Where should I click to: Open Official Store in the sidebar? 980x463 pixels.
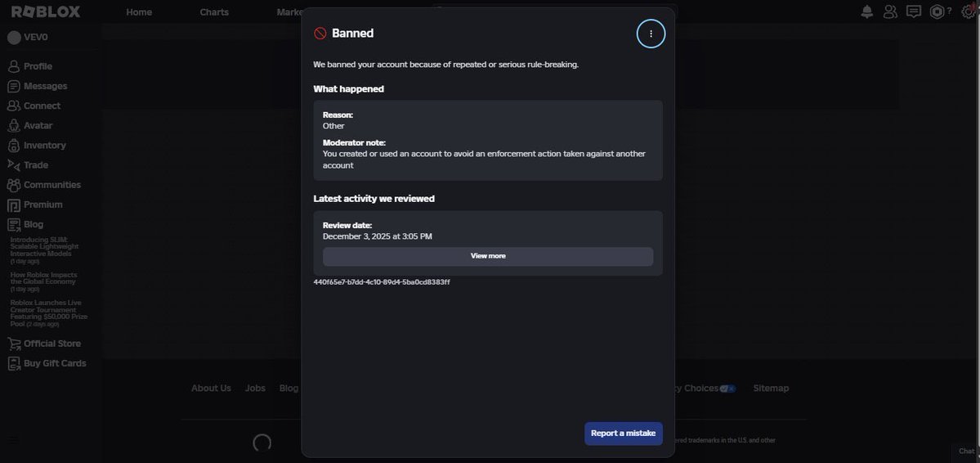coord(44,344)
